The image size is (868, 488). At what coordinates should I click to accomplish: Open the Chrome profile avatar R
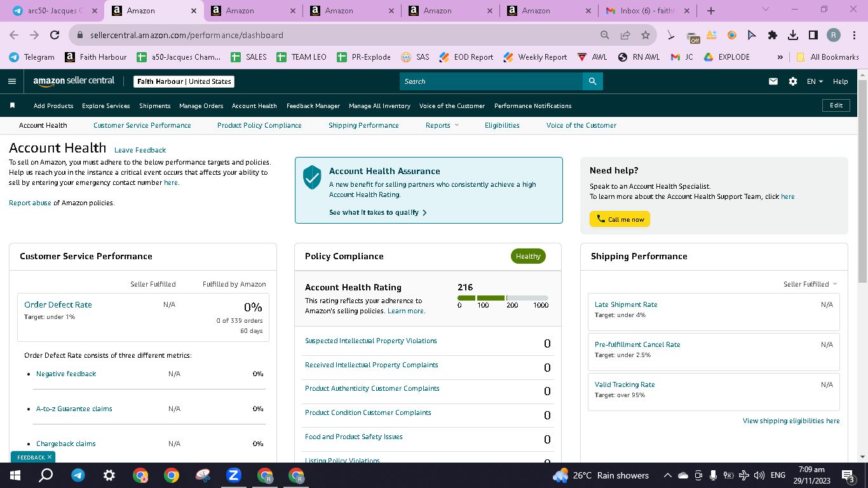(834, 35)
